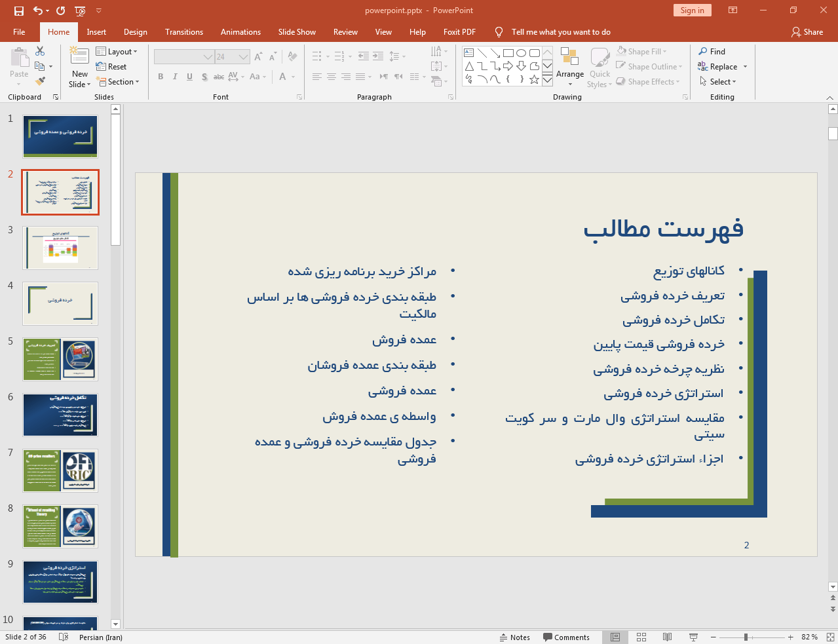This screenshot has width=838, height=644.
Task: Click the lightbulb Tell me icon
Action: point(499,31)
